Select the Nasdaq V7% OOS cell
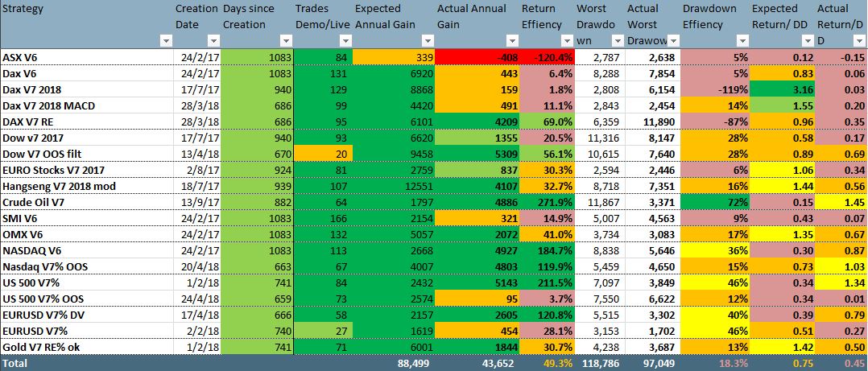Image resolution: width=868 pixels, height=371 pixels. pos(86,266)
